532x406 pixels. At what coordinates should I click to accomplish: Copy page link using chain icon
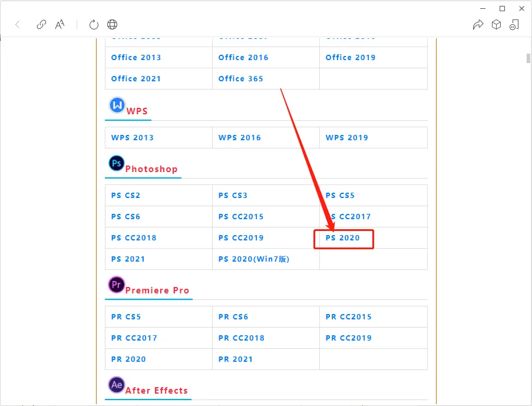(x=41, y=24)
